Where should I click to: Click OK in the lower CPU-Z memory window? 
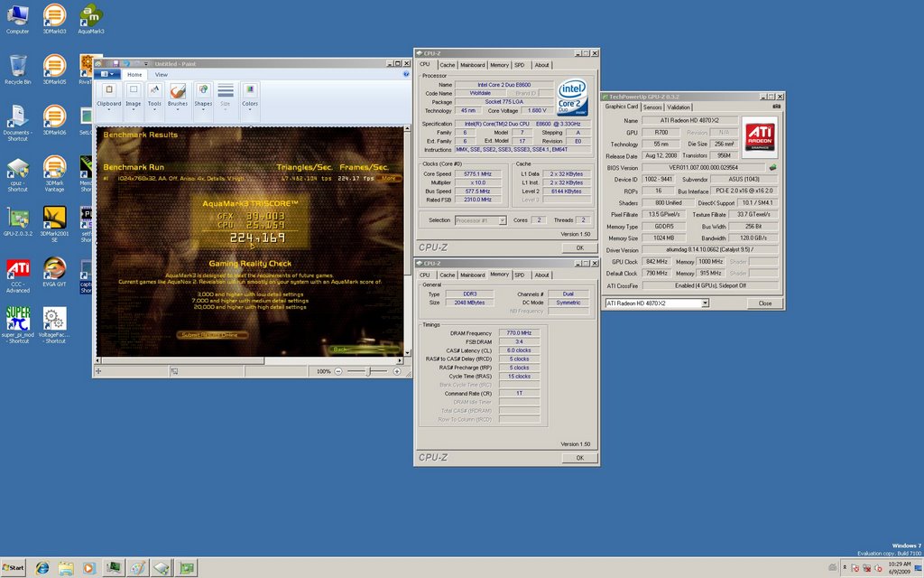click(x=579, y=458)
